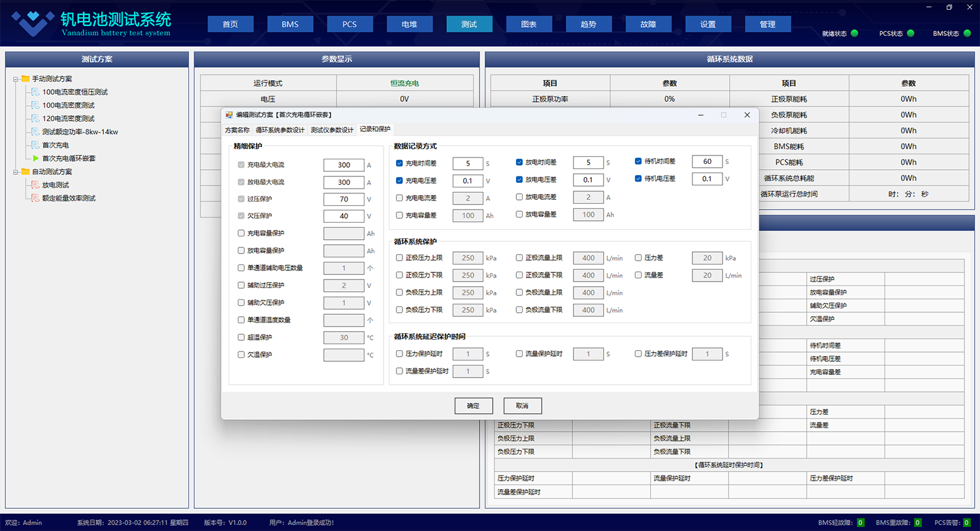Select the 记录和保护 tab
The image size is (980, 531).
point(375,129)
